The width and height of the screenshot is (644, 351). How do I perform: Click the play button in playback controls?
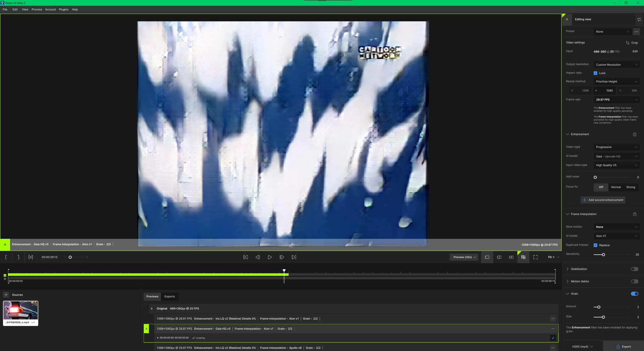click(x=270, y=257)
